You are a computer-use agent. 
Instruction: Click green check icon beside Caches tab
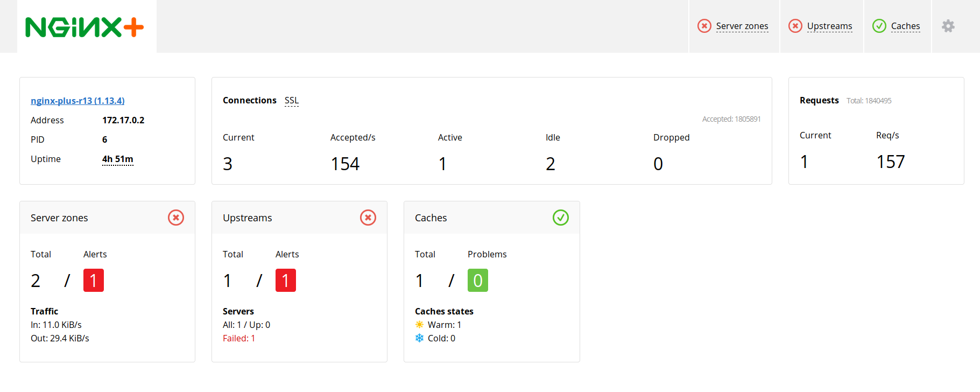[x=879, y=26]
